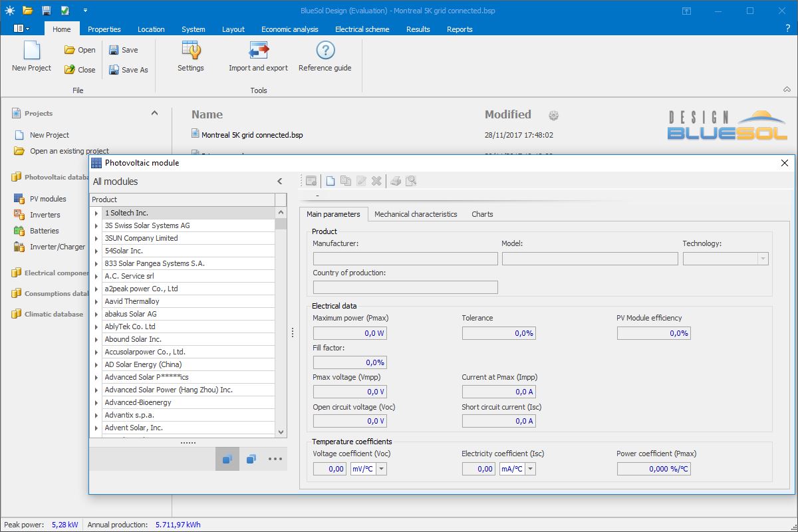Click the printer icon in the dialog toolbar
The image size is (798, 532).
tap(396, 181)
